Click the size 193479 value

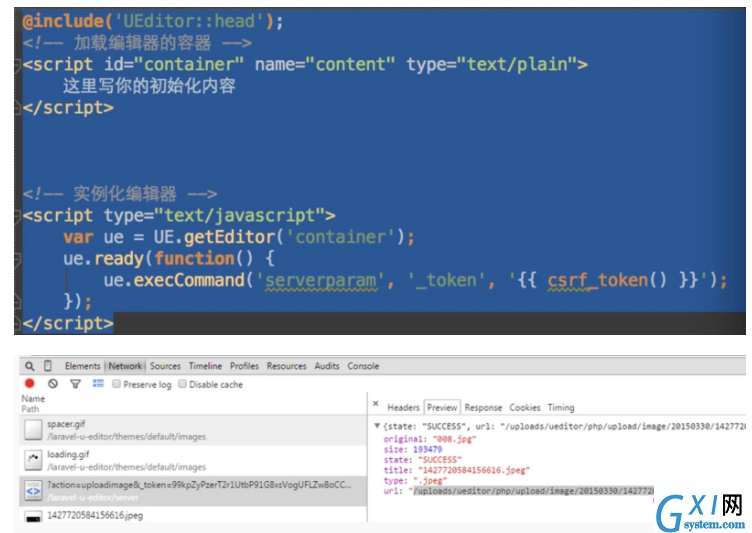click(427, 450)
